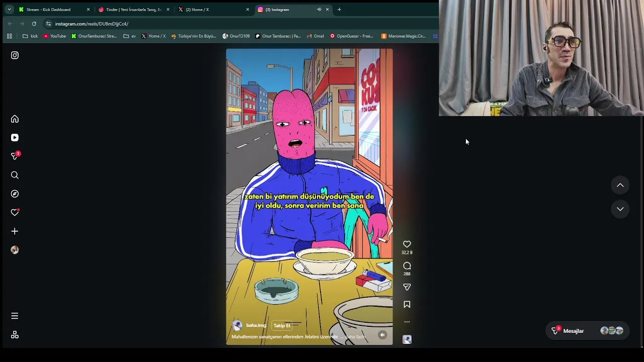
Task: Click the Create plus icon in sidebar
Action: [15, 231]
